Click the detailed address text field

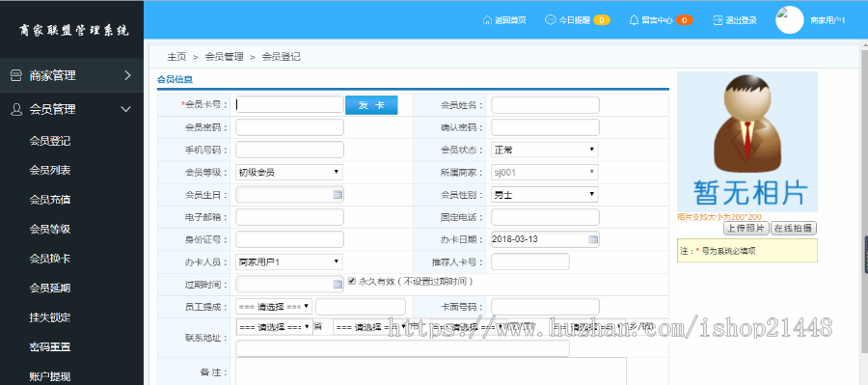(402, 348)
